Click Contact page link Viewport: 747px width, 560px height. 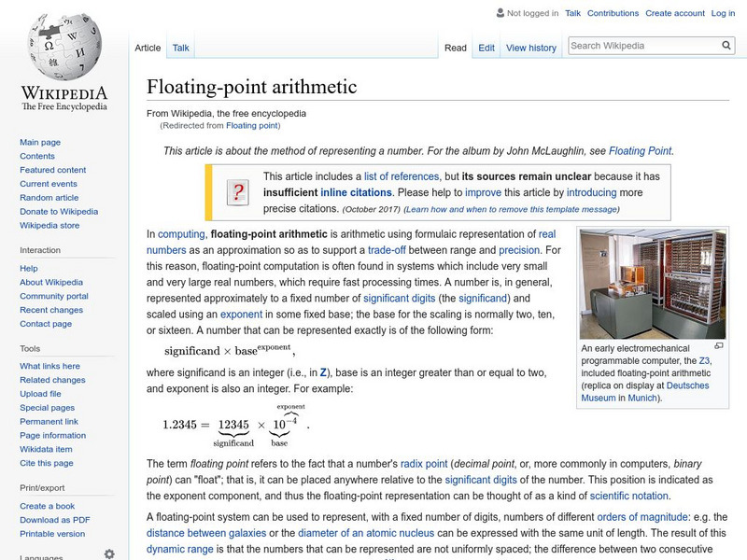[46, 323]
